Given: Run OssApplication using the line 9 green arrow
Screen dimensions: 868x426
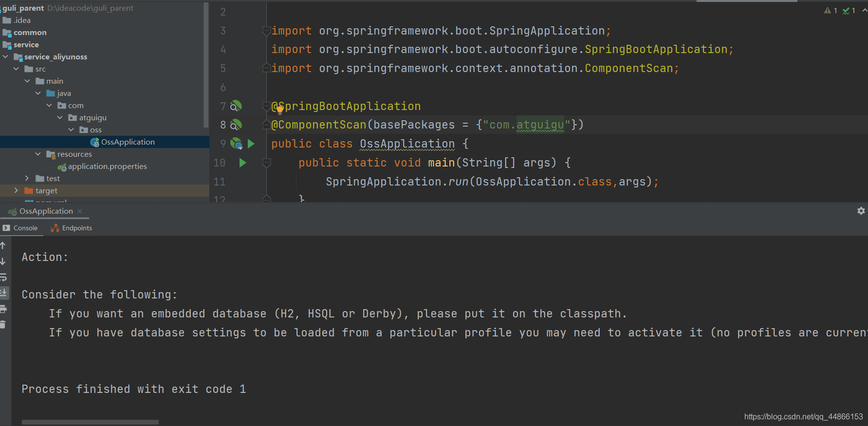Looking at the screenshot, I should point(251,144).
